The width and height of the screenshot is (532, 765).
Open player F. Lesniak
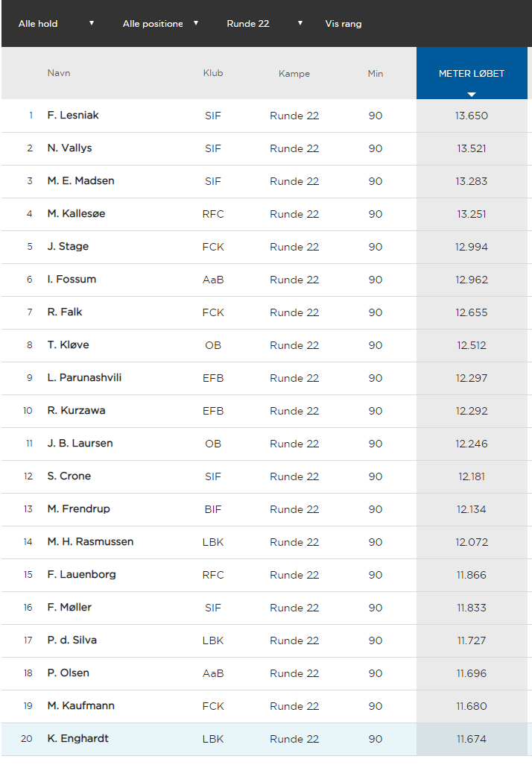click(73, 115)
